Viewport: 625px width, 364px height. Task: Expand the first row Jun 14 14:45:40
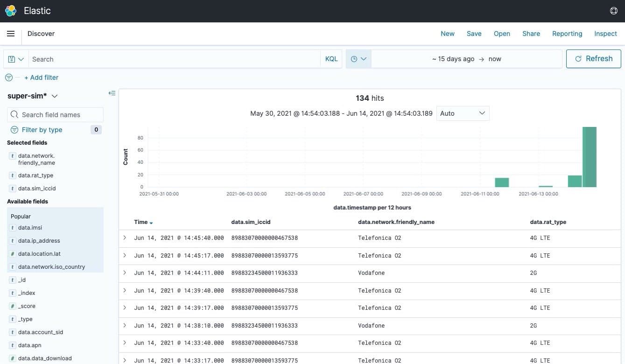125,238
